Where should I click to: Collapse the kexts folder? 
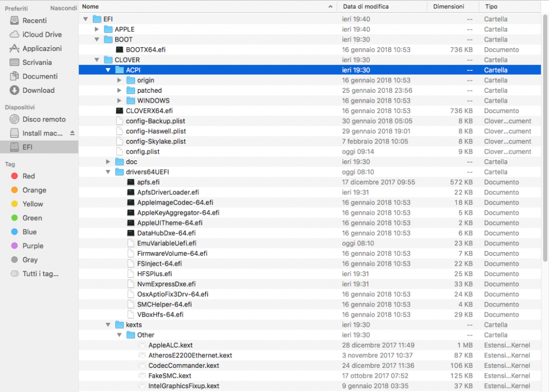108,325
